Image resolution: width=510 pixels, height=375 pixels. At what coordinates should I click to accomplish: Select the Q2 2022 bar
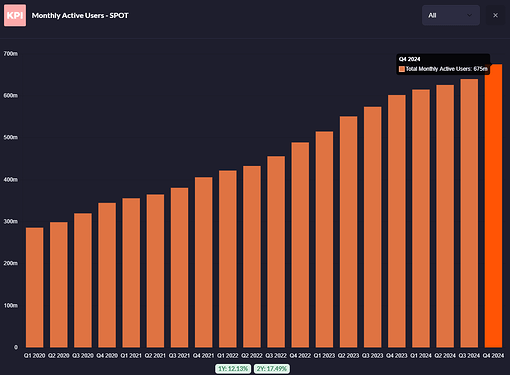click(252, 257)
